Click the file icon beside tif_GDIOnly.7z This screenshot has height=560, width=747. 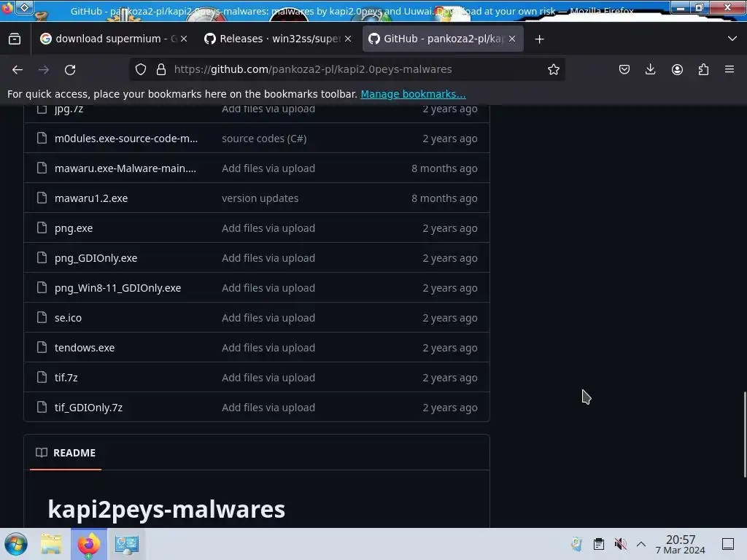[x=42, y=407]
